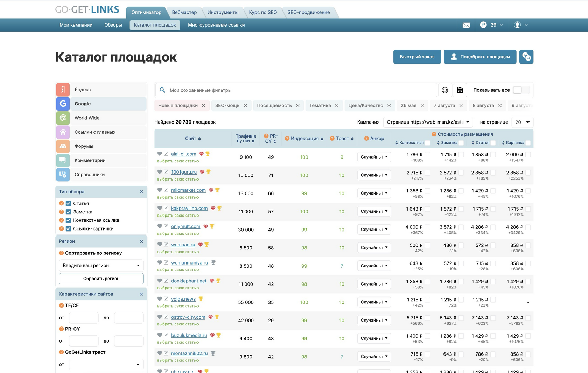Click the Комментарии speech bubble icon
Image resolution: width=588 pixels, height=373 pixels.
63,160
